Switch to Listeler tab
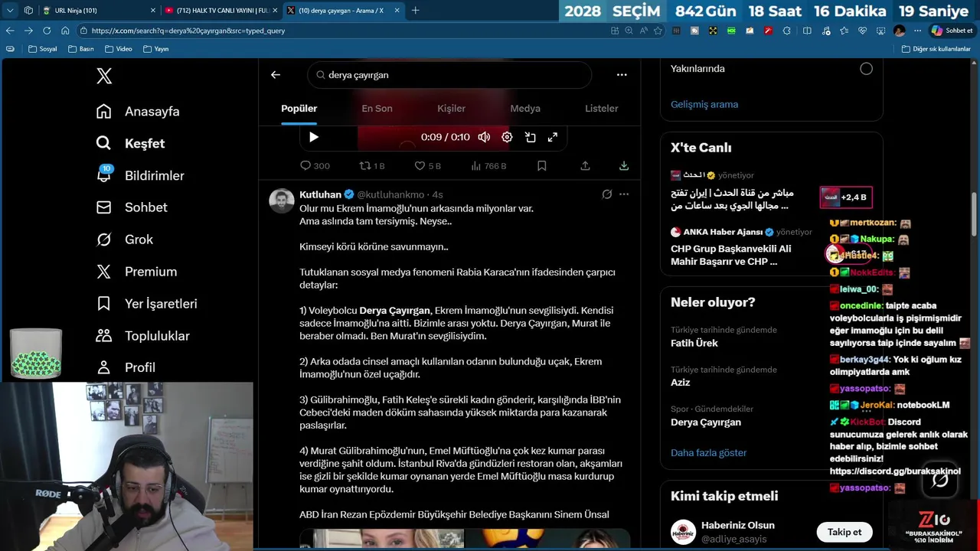The width and height of the screenshot is (980, 551). (602, 109)
